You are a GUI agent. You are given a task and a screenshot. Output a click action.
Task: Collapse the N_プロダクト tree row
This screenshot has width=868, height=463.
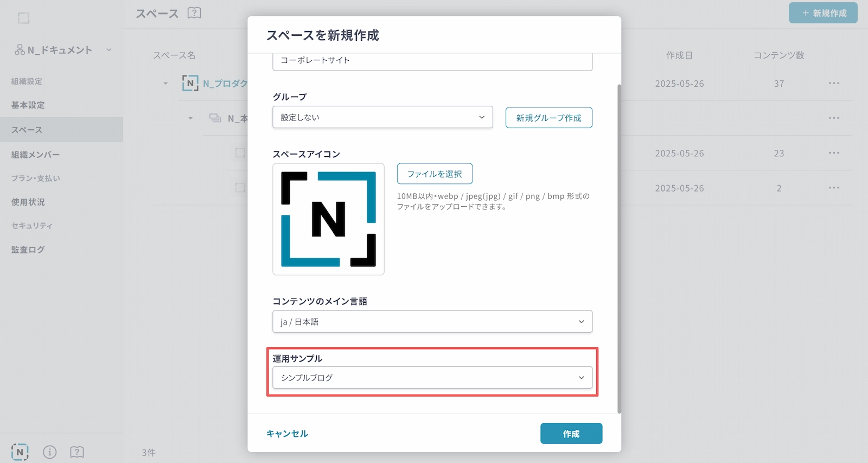(165, 84)
